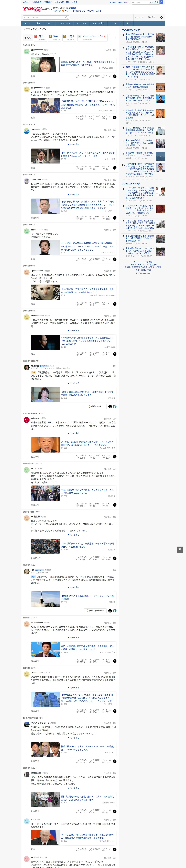
Task: Open the みんなの意見 navigation tab
Action: 98,24
